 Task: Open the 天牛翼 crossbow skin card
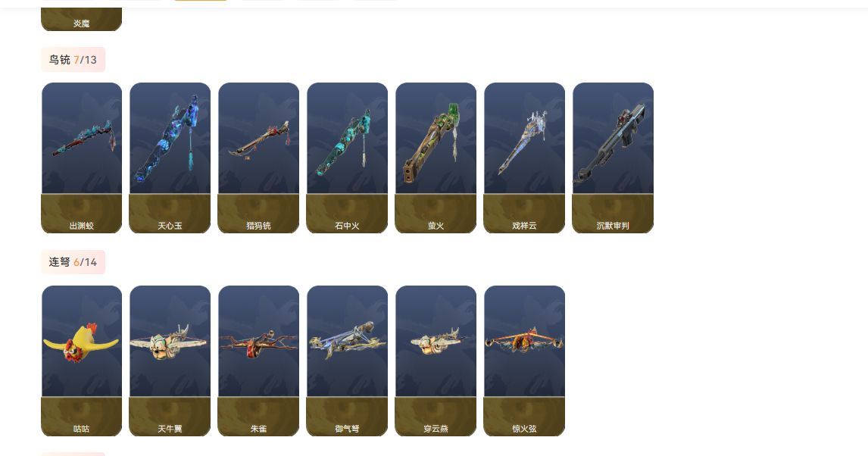coord(170,361)
